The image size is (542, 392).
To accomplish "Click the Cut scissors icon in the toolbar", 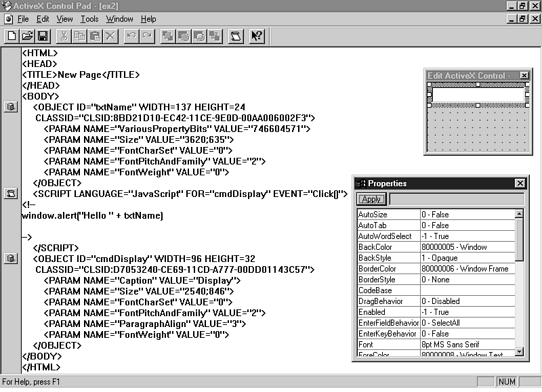I will pos(64,37).
